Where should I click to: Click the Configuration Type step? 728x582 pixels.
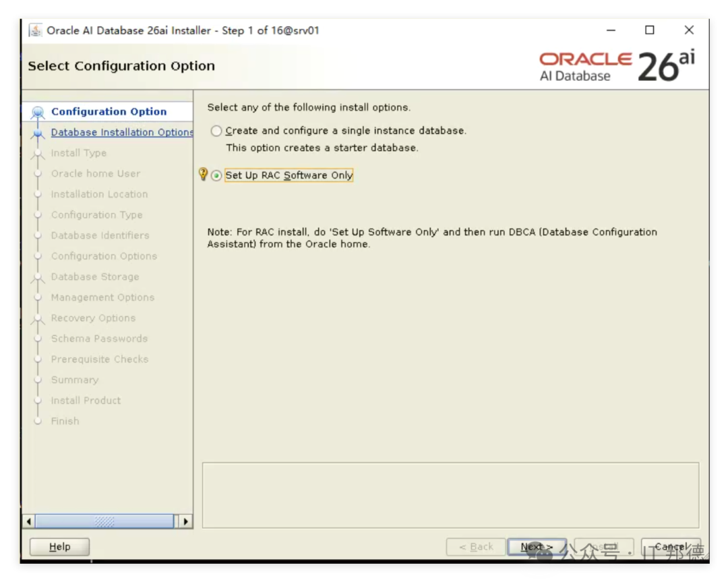click(x=96, y=215)
